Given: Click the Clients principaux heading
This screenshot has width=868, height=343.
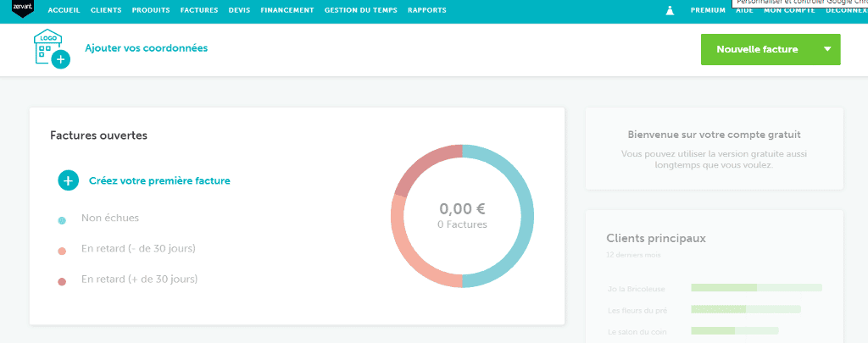Looking at the screenshot, I should [656, 239].
